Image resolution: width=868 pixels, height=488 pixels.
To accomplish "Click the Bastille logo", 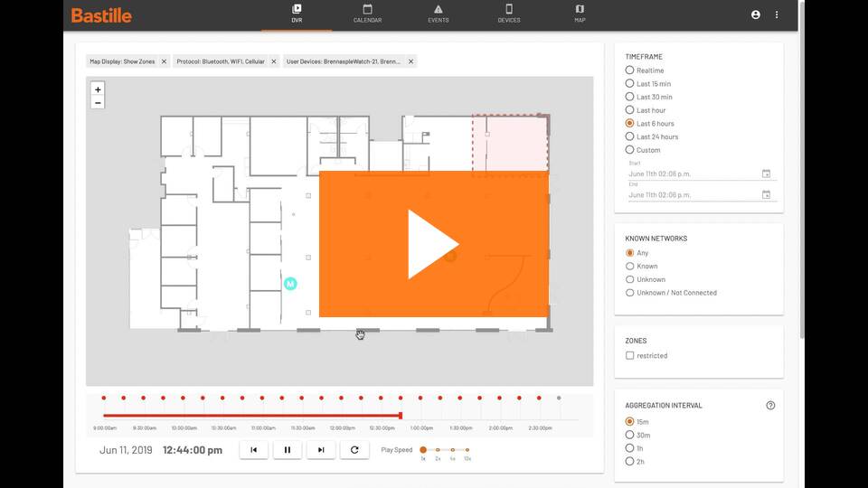I will 101,15.
